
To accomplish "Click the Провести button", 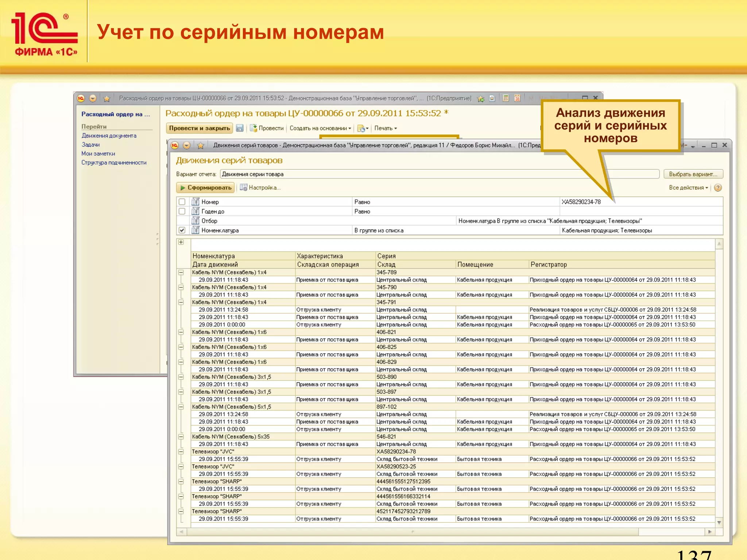I will [267, 128].
